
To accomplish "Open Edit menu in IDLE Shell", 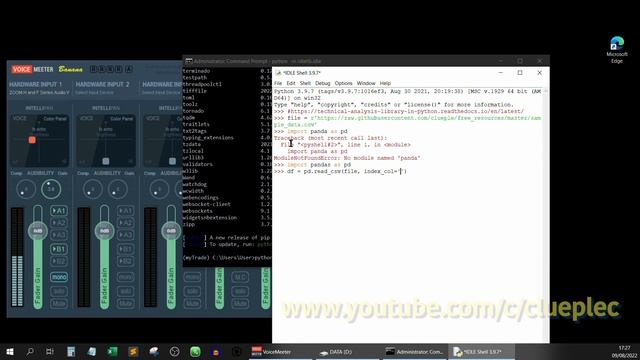I will (x=291, y=83).
